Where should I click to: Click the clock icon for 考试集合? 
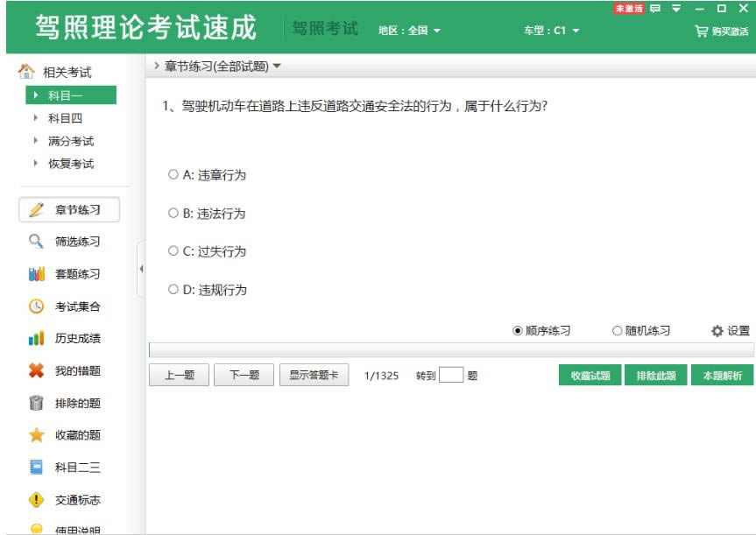[37, 306]
